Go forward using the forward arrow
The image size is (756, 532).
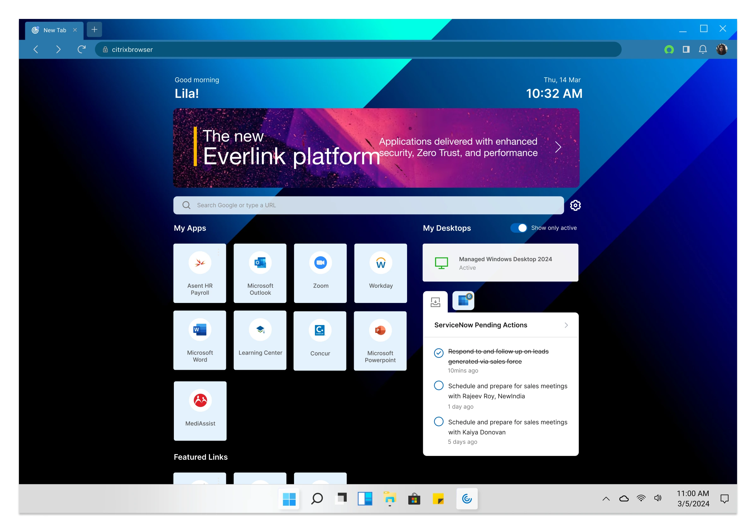coord(58,49)
